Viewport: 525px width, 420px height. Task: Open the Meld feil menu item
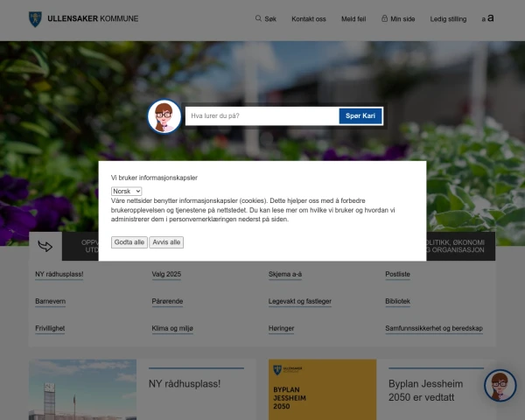click(x=353, y=19)
